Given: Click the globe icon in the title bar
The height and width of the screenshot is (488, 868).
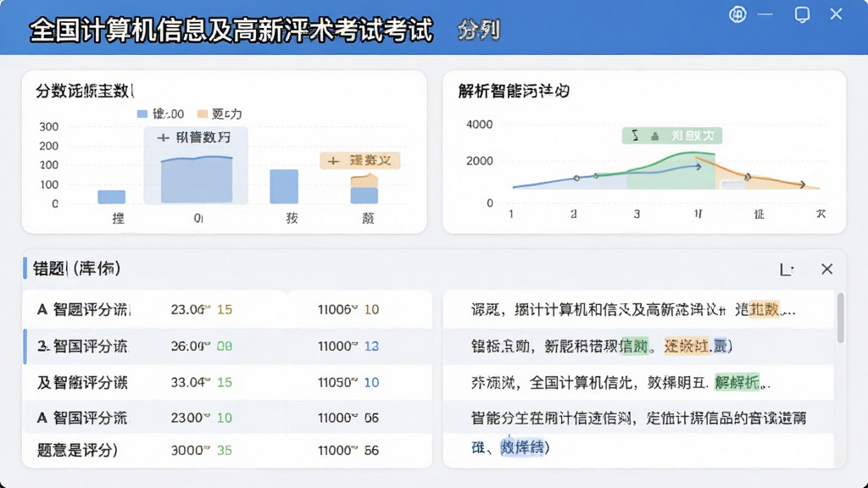Looking at the screenshot, I should click(737, 14).
